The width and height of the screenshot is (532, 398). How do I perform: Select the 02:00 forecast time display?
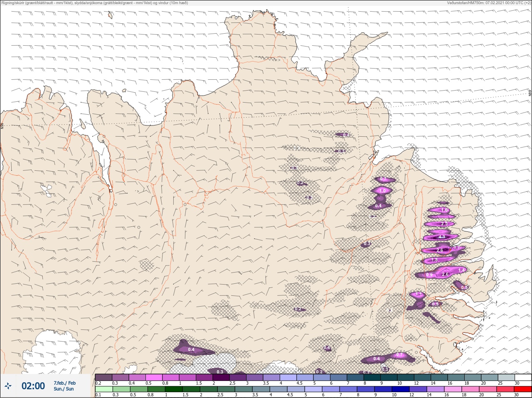coord(33,386)
